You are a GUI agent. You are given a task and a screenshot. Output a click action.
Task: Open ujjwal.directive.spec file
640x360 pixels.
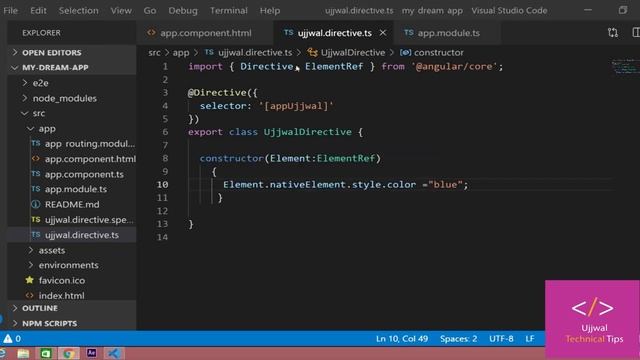[71, 220]
